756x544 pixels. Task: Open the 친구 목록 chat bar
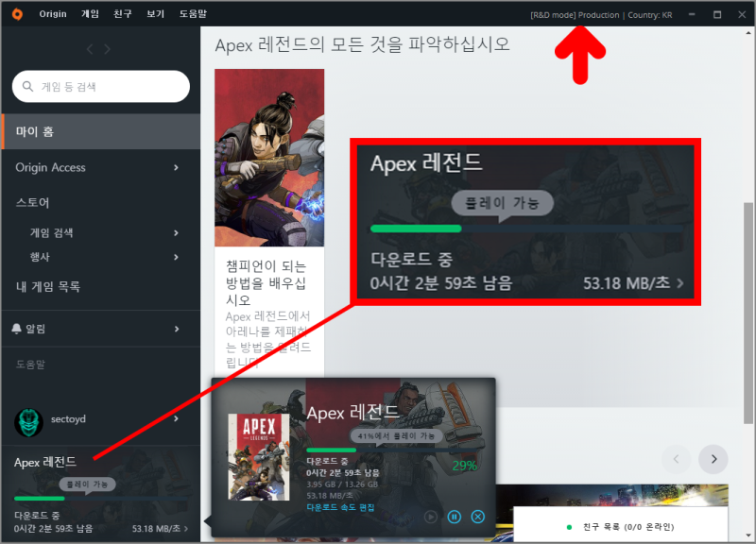[x=621, y=525]
